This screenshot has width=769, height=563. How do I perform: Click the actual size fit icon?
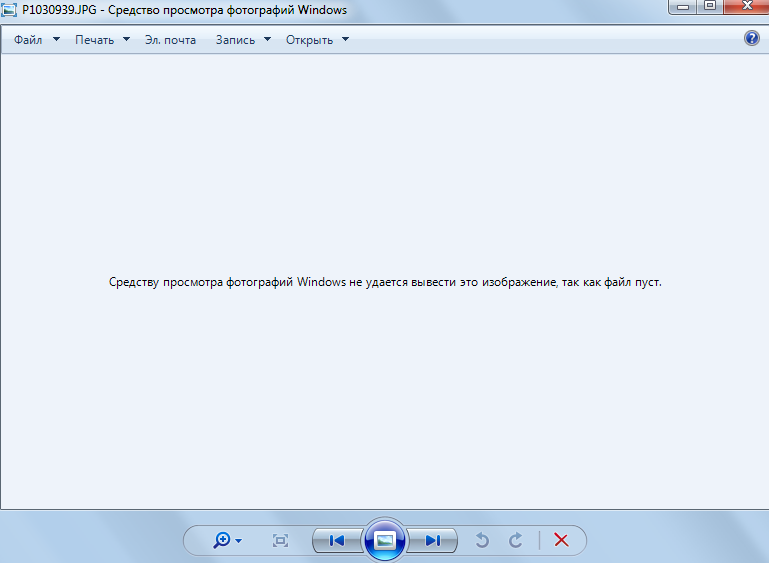[281, 540]
